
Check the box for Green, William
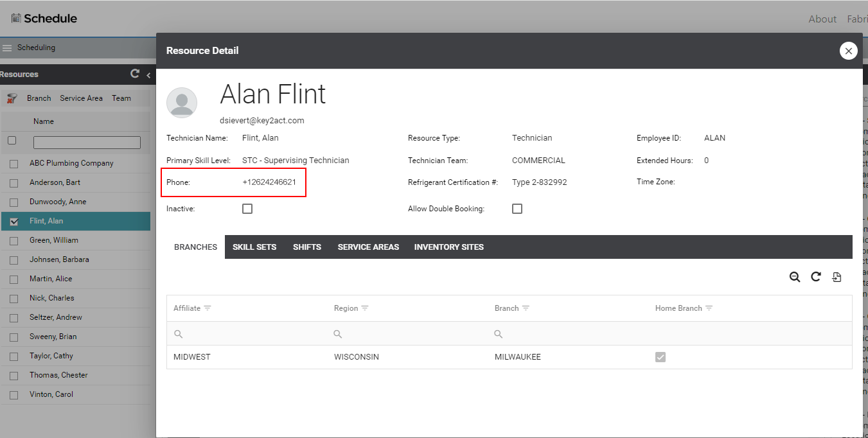pos(13,241)
